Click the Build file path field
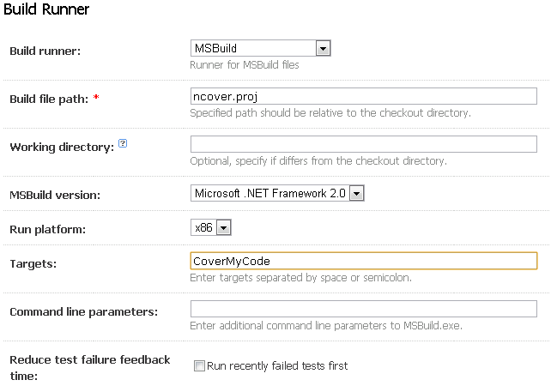The width and height of the screenshot is (557, 392). pyautogui.click(x=363, y=96)
